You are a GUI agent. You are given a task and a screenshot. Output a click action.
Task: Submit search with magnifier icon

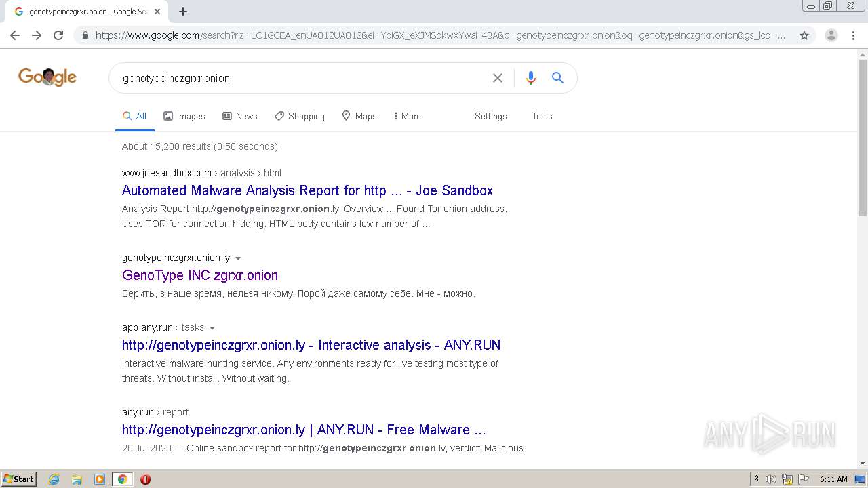tap(557, 78)
